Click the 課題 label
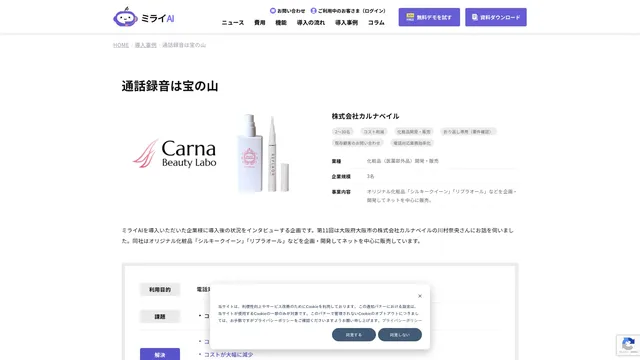This screenshot has height=360, width=640. pos(160,316)
